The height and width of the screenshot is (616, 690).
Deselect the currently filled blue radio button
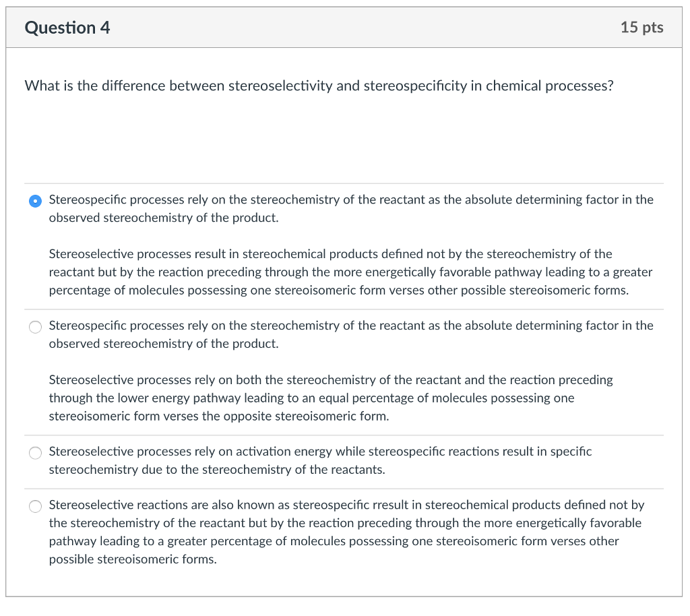point(35,200)
